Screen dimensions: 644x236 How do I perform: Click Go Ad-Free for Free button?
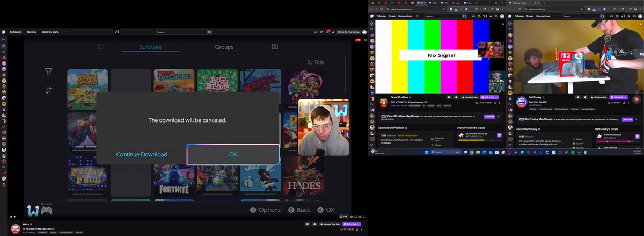click(348, 32)
